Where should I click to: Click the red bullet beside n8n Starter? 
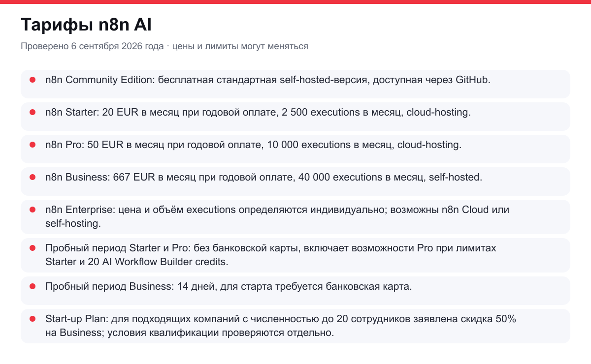tap(33, 112)
